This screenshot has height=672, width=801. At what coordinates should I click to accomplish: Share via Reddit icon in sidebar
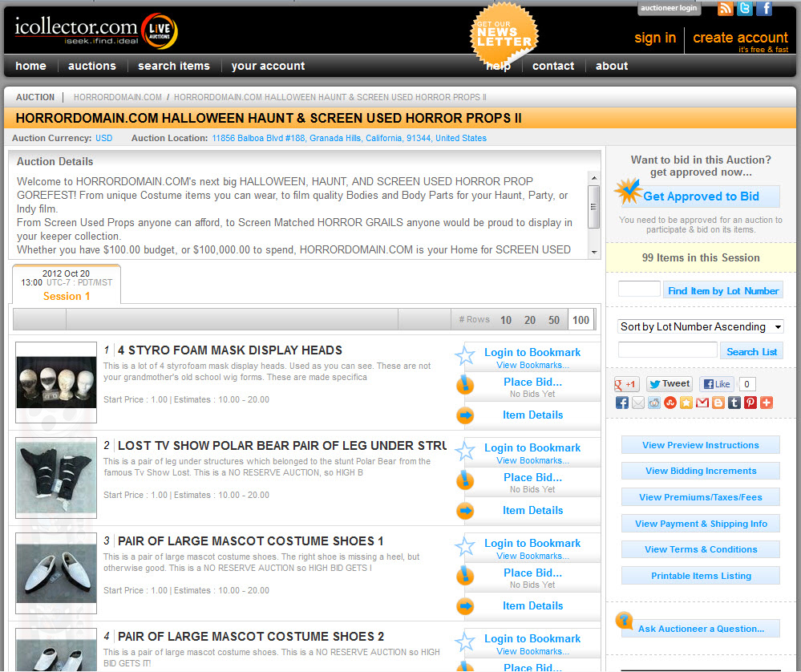click(654, 403)
